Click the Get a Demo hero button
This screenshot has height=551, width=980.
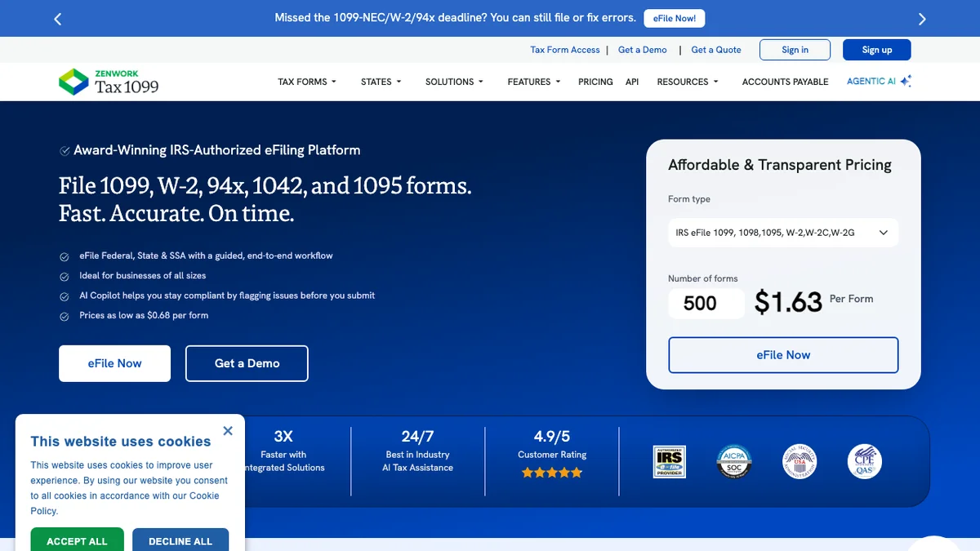pos(247,363)
